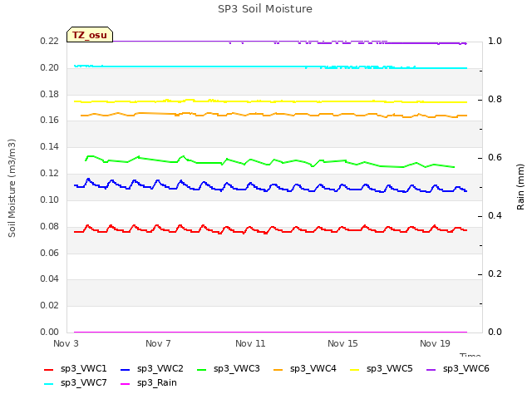Click the 0.12 left axis tick label
The image size is (532, 399).
point(50,173)
